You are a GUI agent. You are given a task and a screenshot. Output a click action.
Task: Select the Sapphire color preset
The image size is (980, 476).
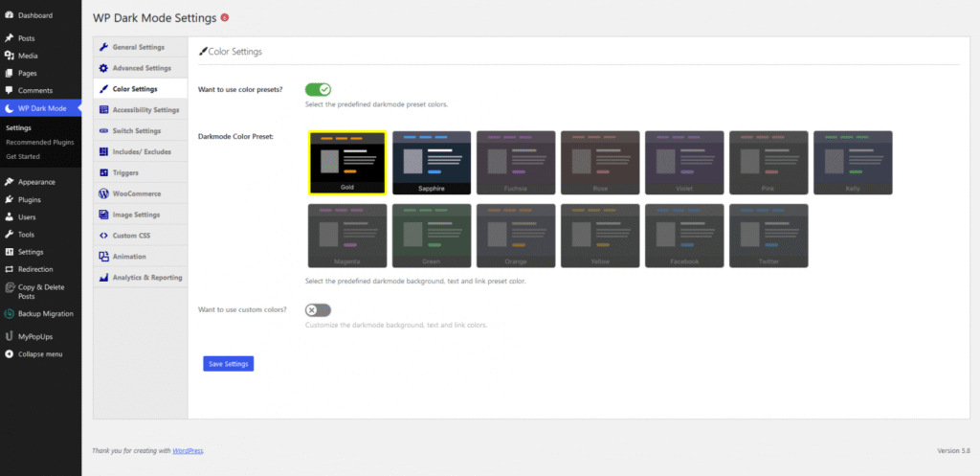(x=432, y=163)
